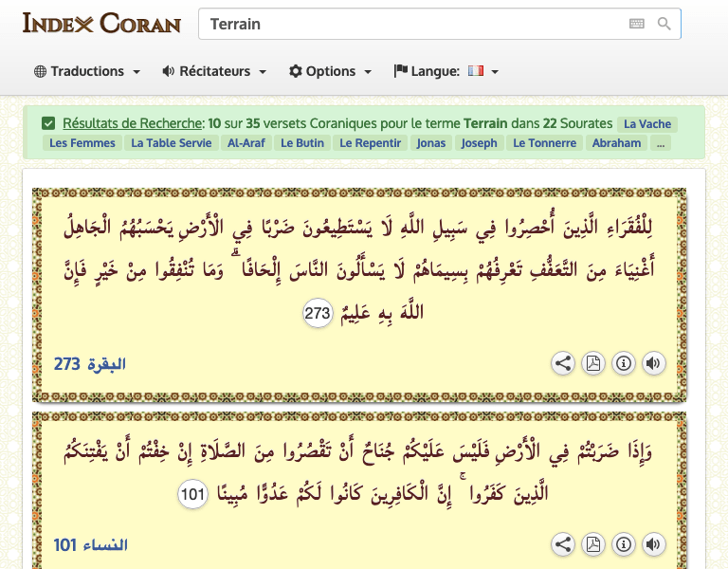The image size is (728, 569).
Task: Go to Index Coran home logo
Action: 101,23
